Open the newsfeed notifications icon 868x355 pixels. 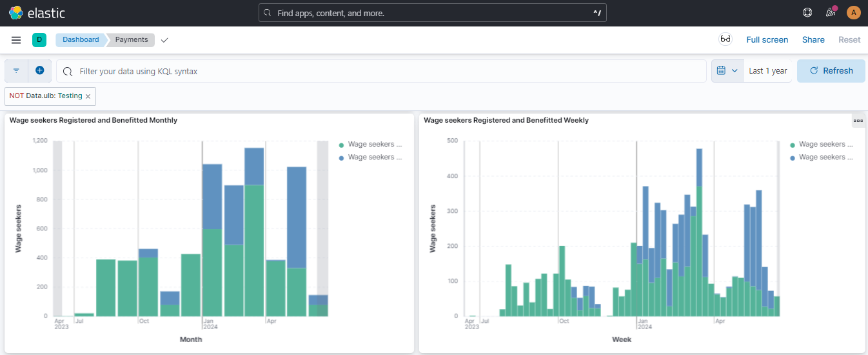tap(831, 13)
